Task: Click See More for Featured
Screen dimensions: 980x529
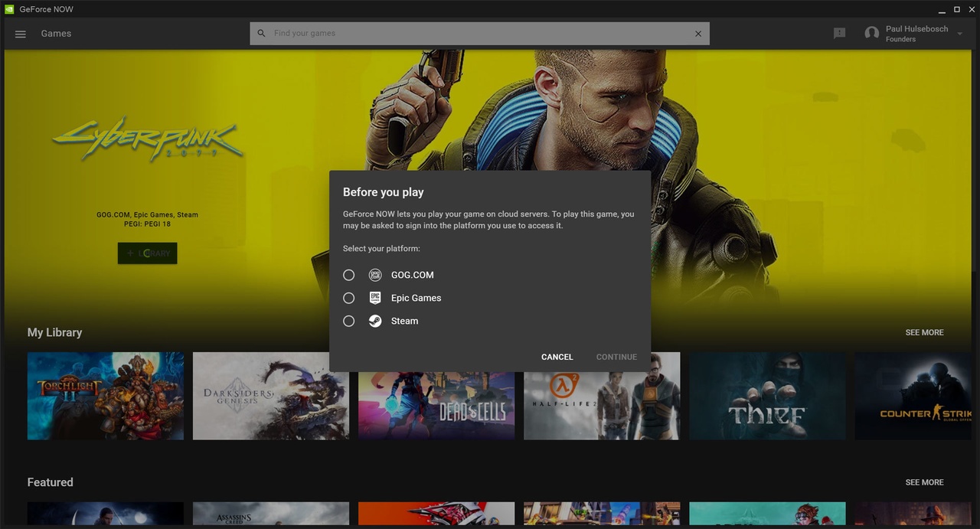Action: [x=924, y=482]
